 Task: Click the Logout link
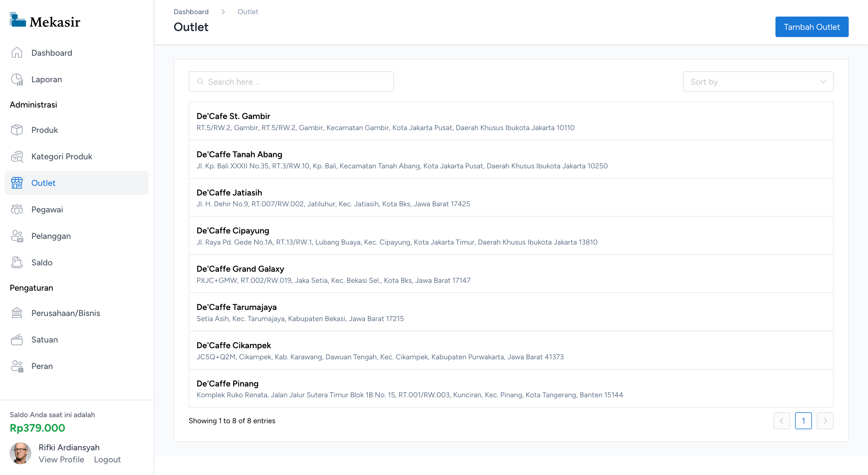[x=107, y=460]
